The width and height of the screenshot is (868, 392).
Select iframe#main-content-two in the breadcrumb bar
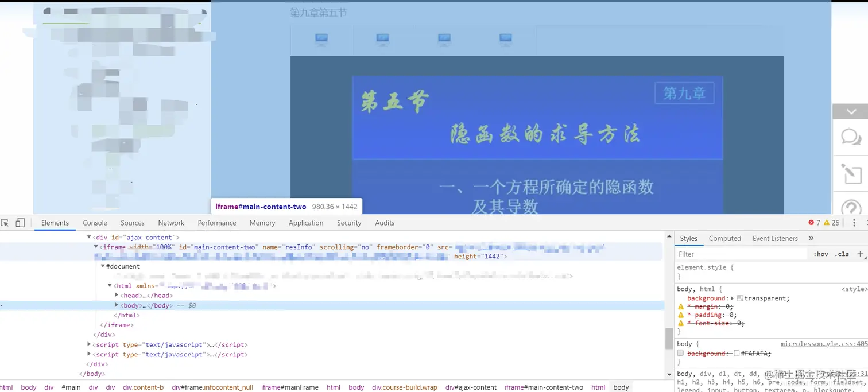coord(543,387)
